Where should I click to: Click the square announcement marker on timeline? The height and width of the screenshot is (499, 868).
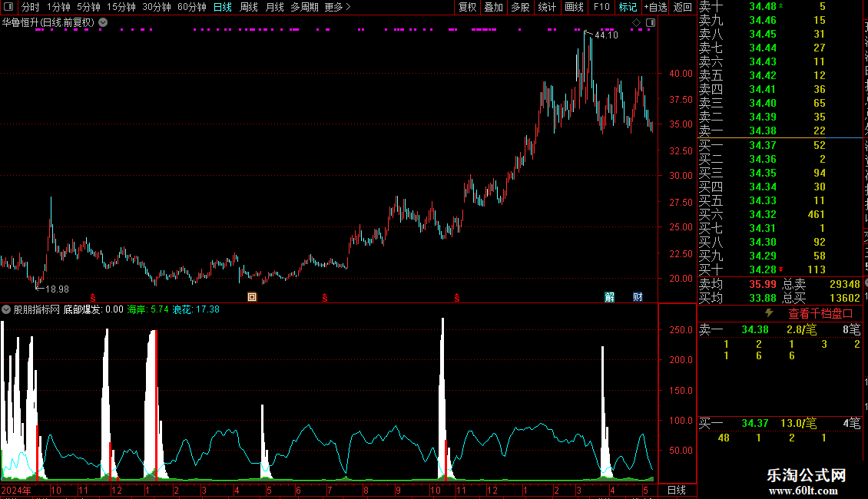pyautogui.click(x=252, y=297)
